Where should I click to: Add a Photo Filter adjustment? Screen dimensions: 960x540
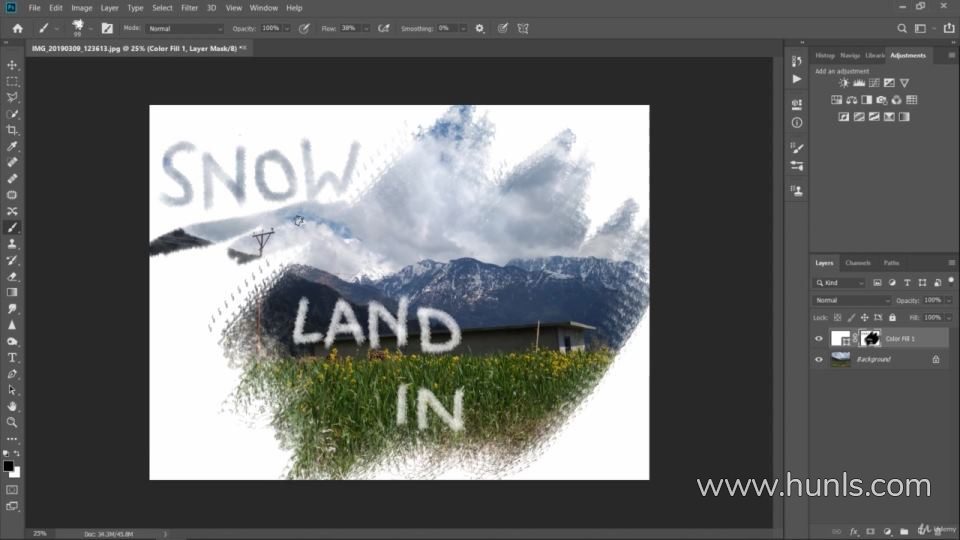(x=882, y=100)
